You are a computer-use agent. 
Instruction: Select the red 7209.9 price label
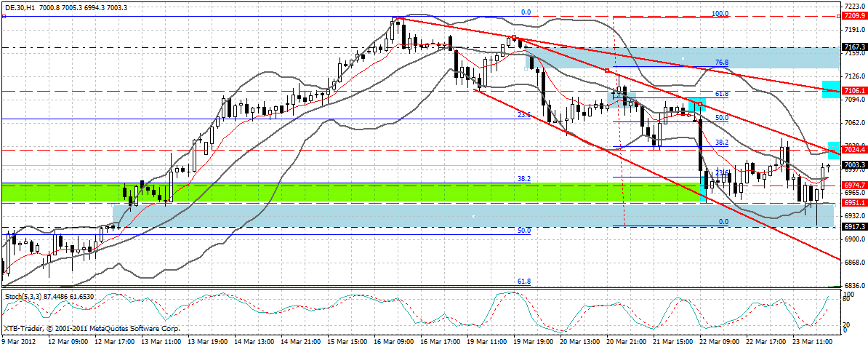[x=853, y=17]
